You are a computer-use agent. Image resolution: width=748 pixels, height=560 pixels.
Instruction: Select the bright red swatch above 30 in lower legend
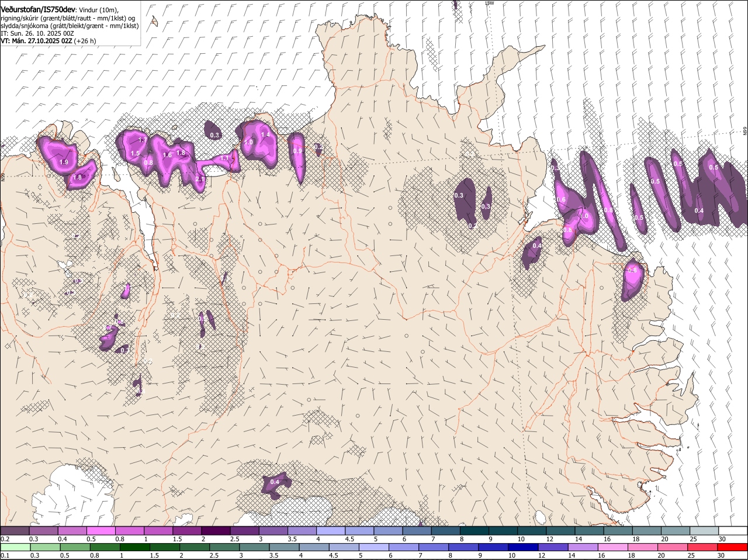733,547
